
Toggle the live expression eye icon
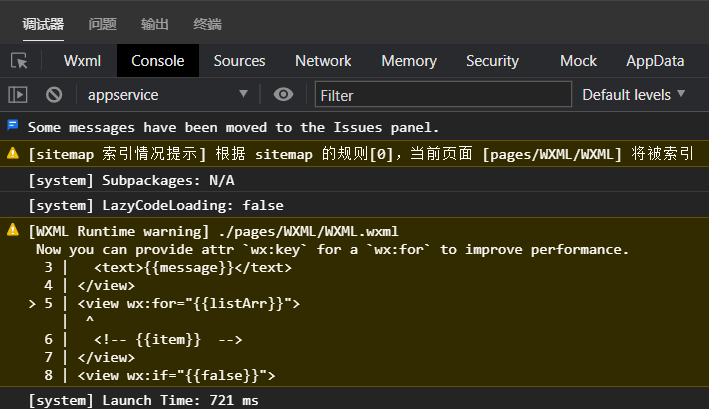click(x=284, y=94)
